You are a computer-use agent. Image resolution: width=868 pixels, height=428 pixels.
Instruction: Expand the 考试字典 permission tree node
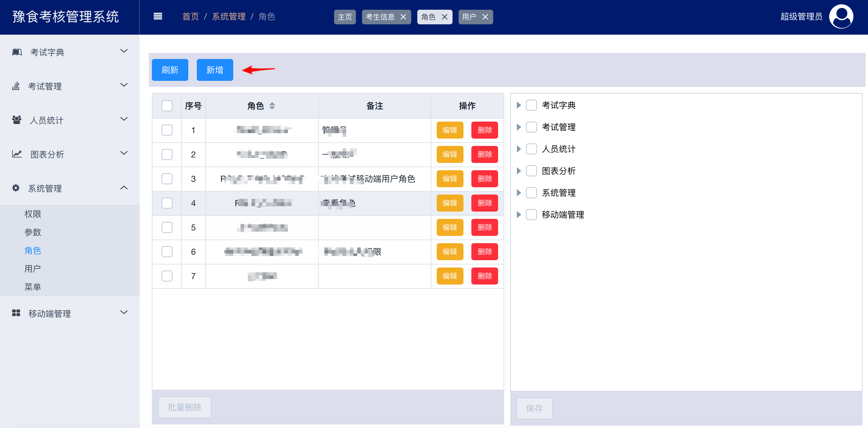pyautogui.click(x=518, y=105)
